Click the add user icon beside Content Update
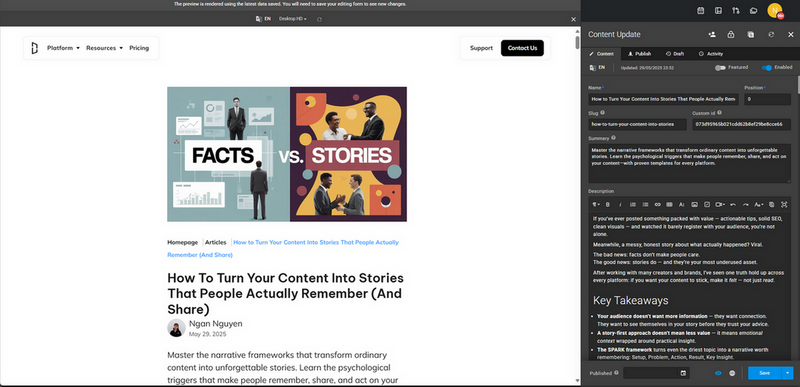Viewport: 800px width, 387px height. (x=712, y=35)
